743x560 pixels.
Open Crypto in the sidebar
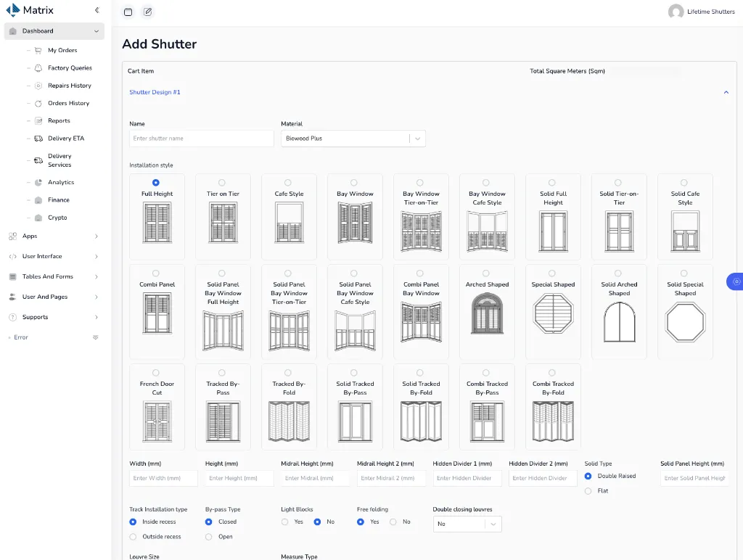[57, 218]
